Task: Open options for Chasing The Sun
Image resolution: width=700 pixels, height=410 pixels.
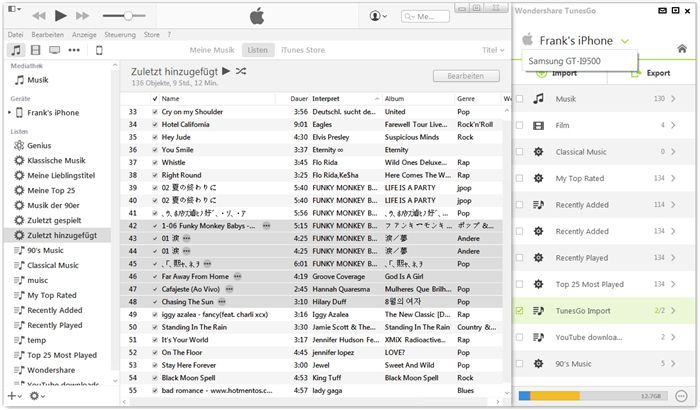Action: click(x=222, y=302)
